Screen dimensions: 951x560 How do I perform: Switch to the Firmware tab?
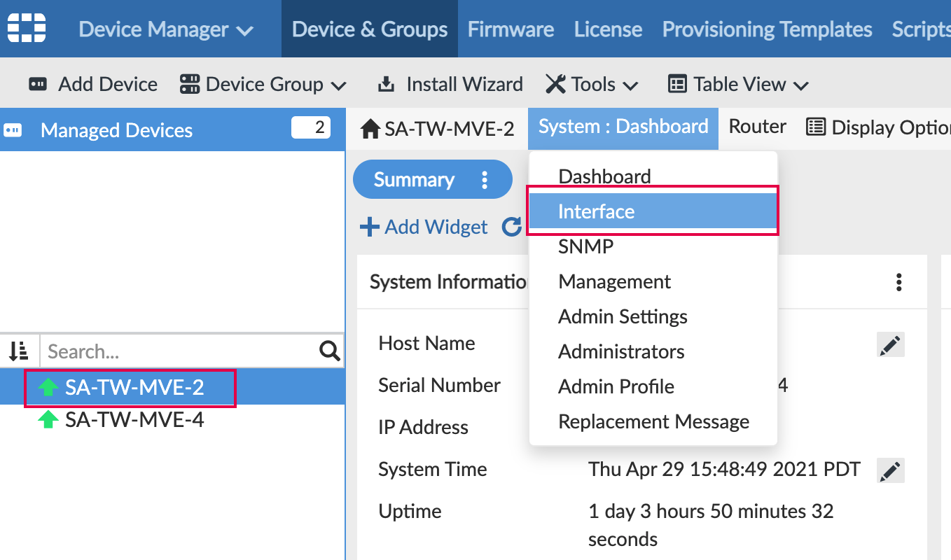[x=511, y=29]
